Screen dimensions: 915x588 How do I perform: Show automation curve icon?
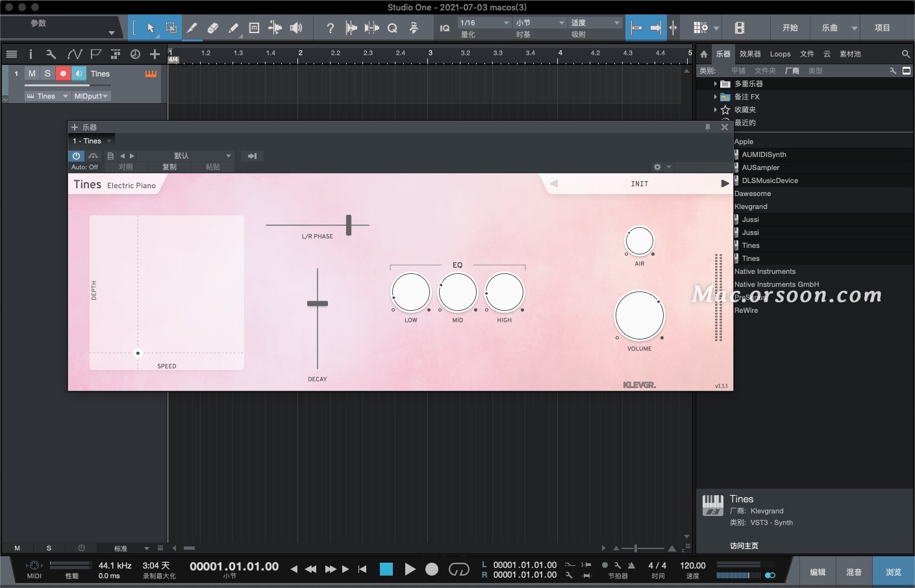(x=74, y=55)
